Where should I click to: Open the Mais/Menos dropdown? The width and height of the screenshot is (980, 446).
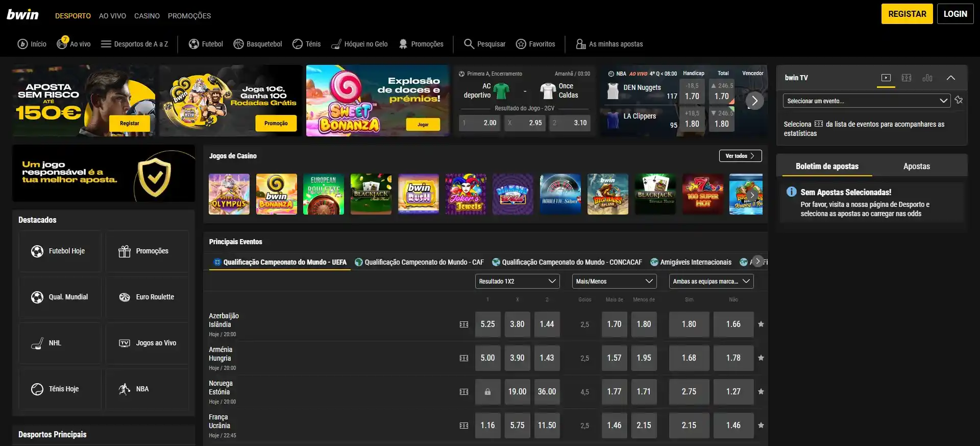614,281
